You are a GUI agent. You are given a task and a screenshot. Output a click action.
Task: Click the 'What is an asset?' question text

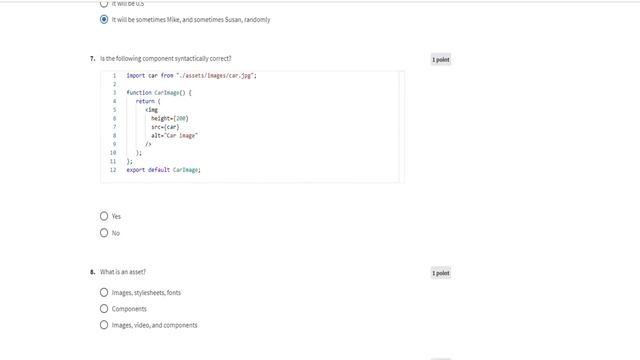[123, 272]
